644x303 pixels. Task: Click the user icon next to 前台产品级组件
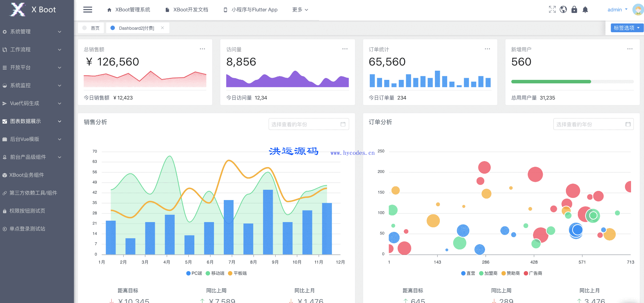5,157
